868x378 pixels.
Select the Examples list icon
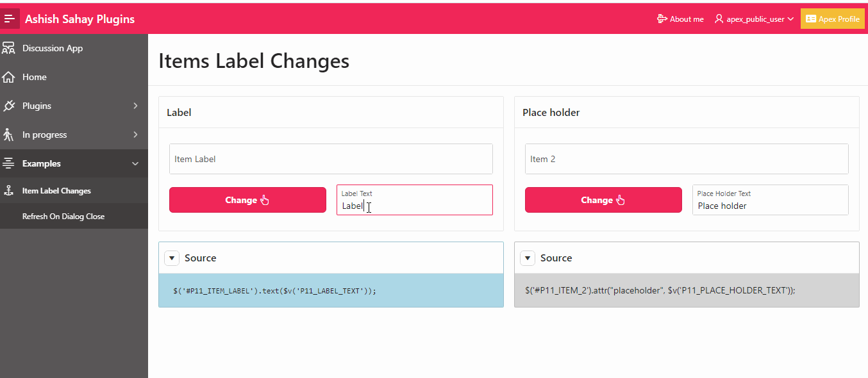pyautogui.click(x=9, y=163)
